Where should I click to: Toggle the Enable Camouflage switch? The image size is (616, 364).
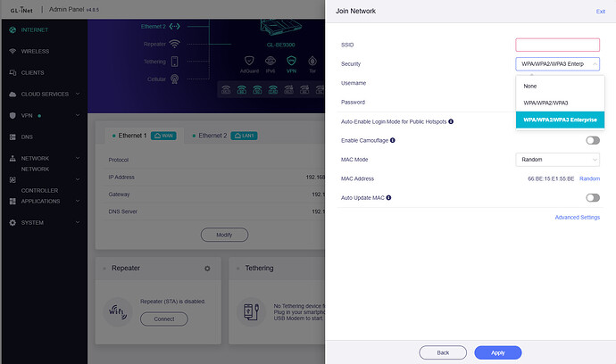click(592, 140)
